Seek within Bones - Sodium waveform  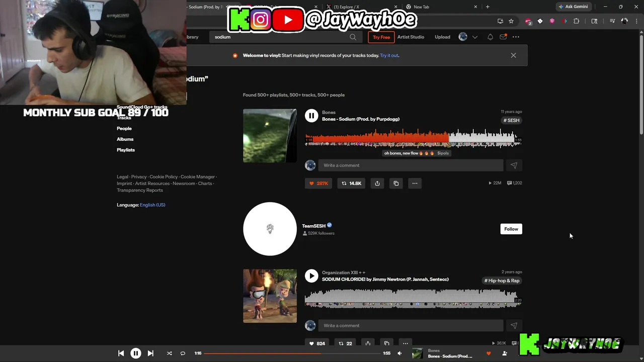pyautogui.click(x=413, y=137)
